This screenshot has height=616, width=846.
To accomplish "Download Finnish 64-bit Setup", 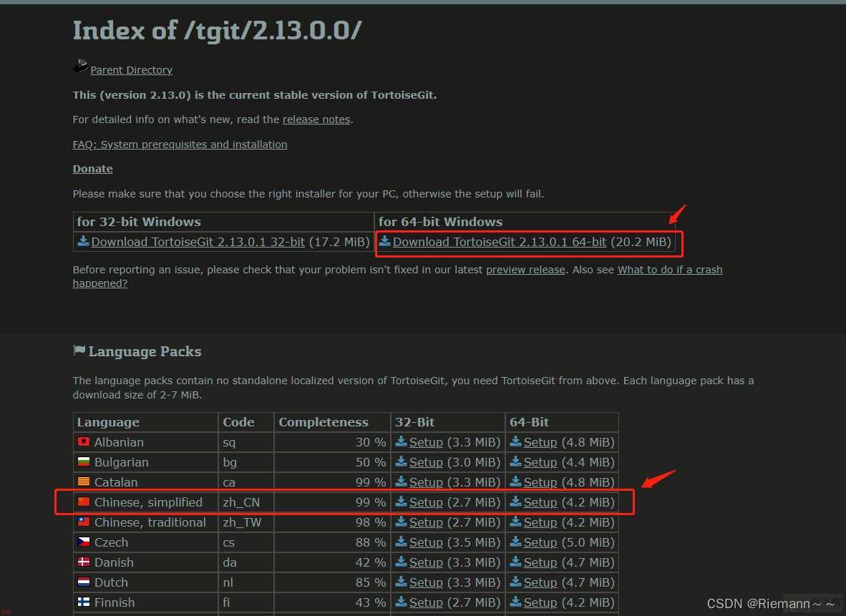I will (x=540, y=602).
